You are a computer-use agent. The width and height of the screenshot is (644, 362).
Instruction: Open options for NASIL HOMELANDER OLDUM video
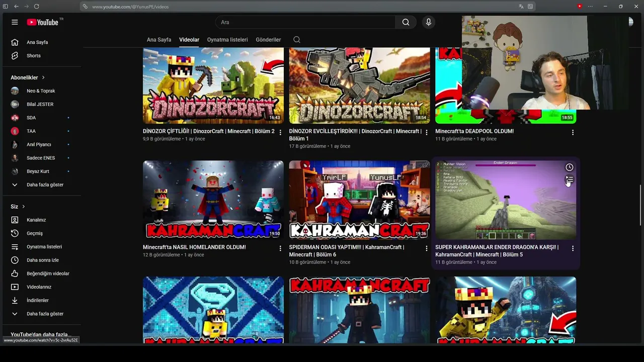tap(280, 248)
